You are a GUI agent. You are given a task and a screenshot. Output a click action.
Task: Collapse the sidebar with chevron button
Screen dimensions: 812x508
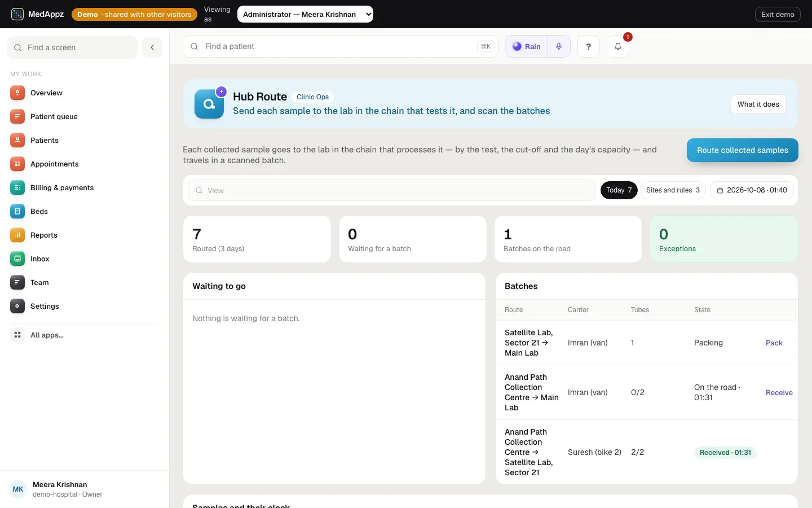click(x=152, y=47)
